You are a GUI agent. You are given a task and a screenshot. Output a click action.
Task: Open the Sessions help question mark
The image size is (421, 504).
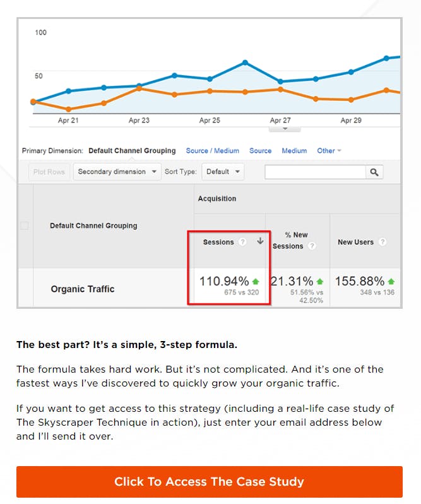pos(243,242)
